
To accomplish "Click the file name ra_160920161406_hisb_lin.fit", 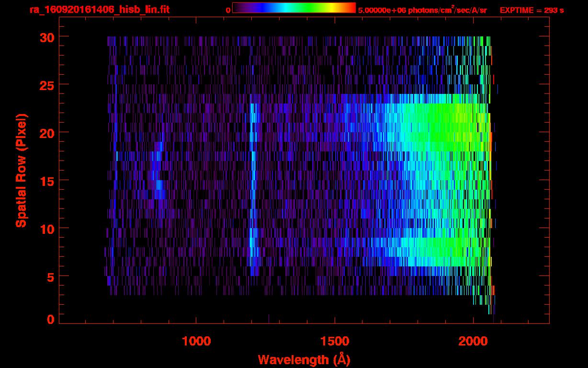I will point(99,10).
